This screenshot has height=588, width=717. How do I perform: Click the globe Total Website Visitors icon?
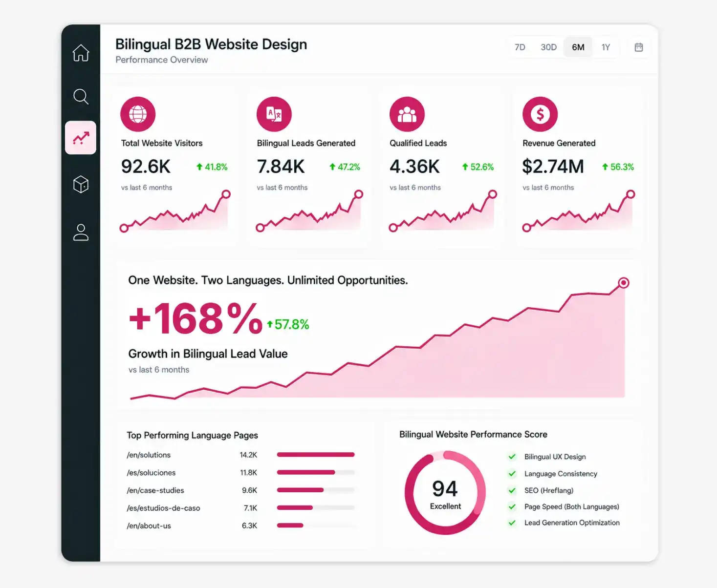138,114
